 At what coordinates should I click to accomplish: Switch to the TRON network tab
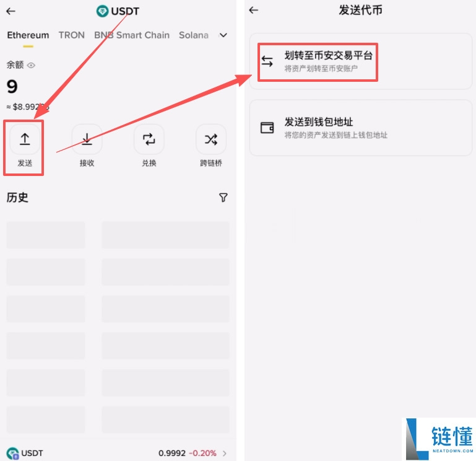click(72, 35)
